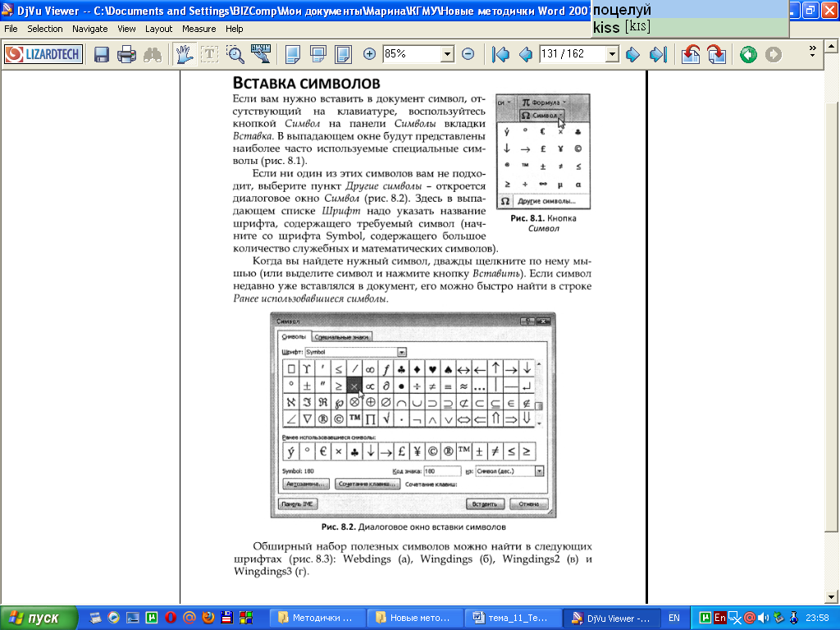Switch to Новые мето... taskbar window
Screen dimensions: 840x630
[414, 618]
